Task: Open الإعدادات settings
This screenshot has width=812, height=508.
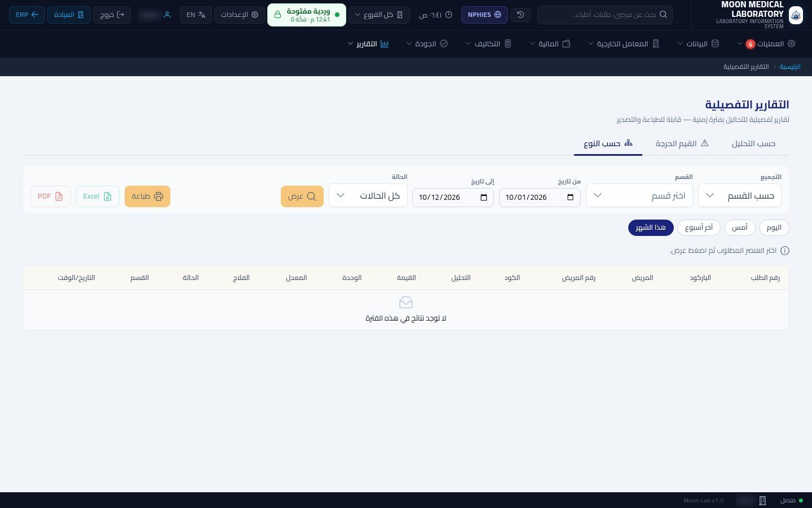Action: pyautogui.click(x=240, y=15)
